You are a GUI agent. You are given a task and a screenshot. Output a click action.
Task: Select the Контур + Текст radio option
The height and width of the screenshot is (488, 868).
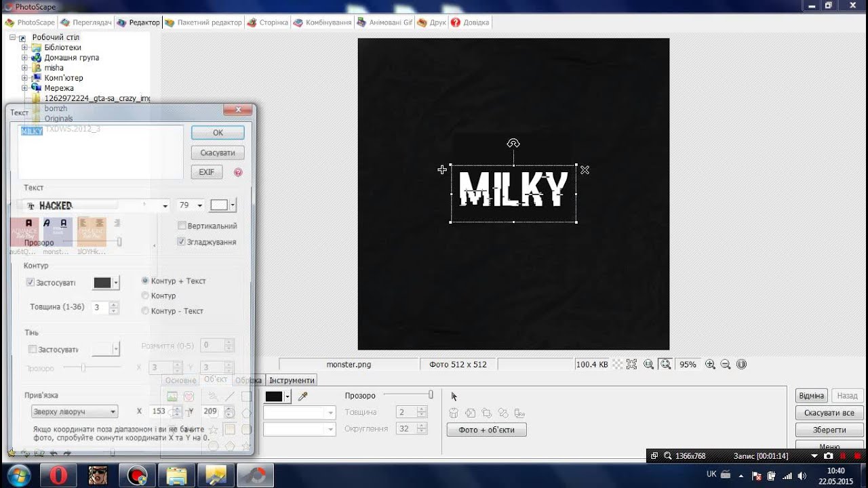pyautogui.click(x=145, y=281)
